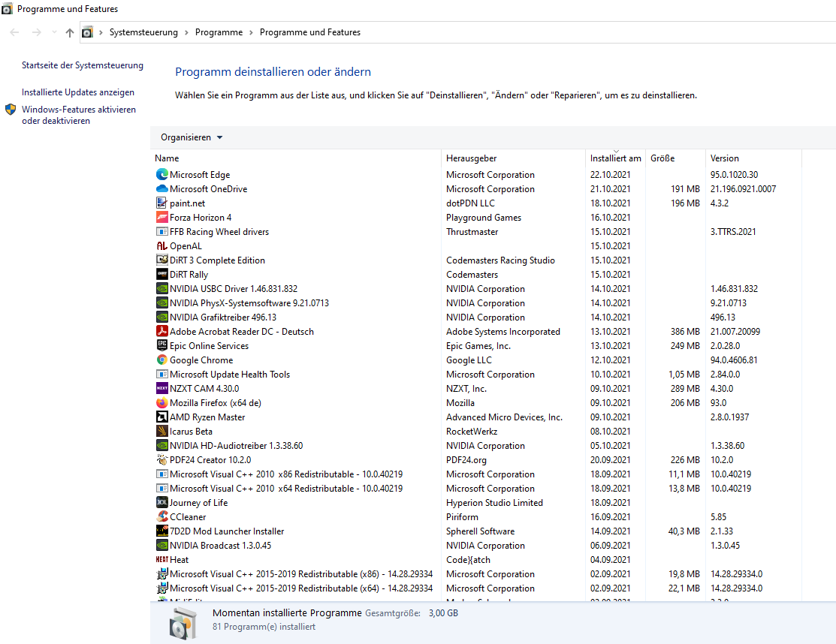
Task: Select the NZXT CAM icon
Action: pos(162,388)
